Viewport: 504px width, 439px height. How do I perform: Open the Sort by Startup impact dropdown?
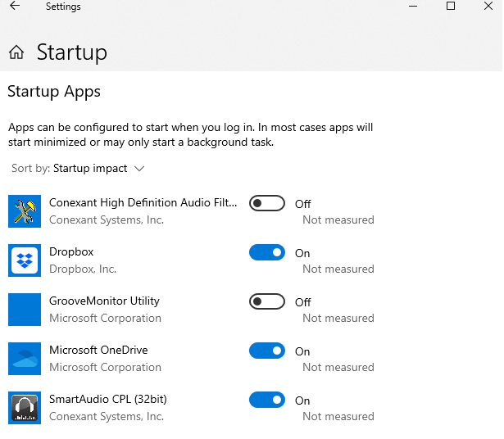click(78, 168)
